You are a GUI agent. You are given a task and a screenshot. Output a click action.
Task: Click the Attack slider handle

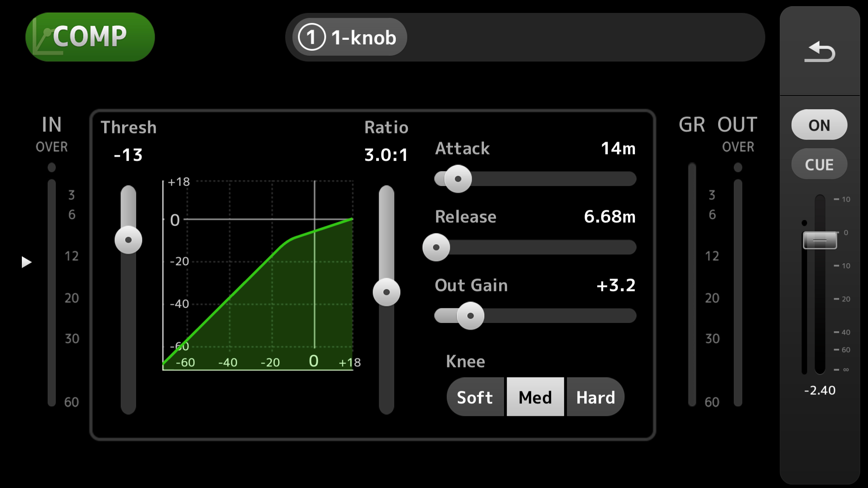(x=458, y=179)
